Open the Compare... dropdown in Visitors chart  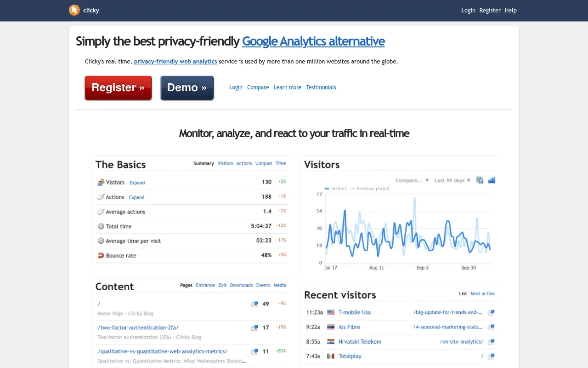(x=412, y=180)
